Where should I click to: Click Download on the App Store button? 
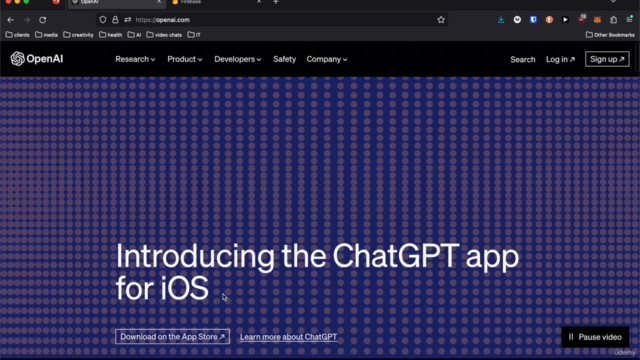click(172, 337)
